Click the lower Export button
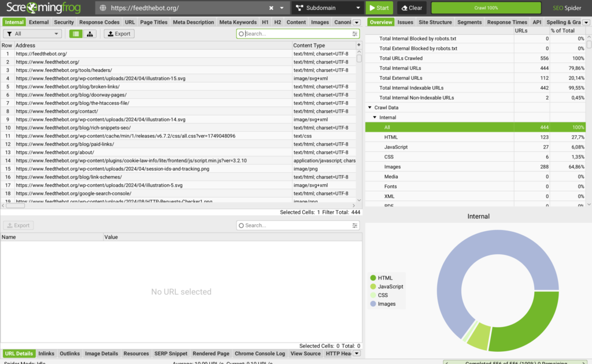The image size is (592, 364). click(x=18, y=225)
